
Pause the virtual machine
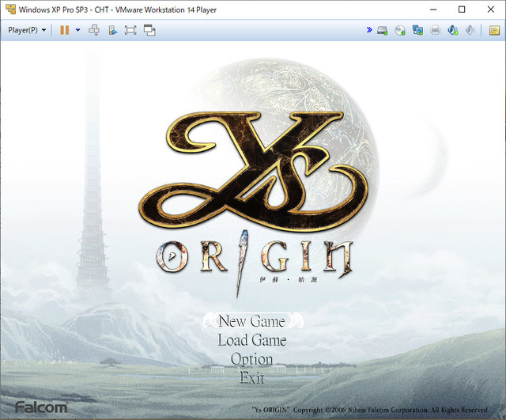click(65, 30)
